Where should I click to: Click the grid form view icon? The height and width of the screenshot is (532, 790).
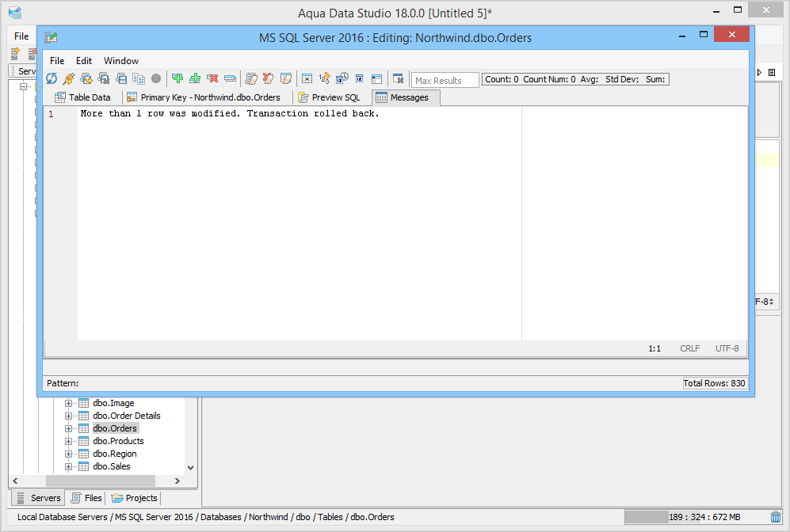click(x=307, y=78)
